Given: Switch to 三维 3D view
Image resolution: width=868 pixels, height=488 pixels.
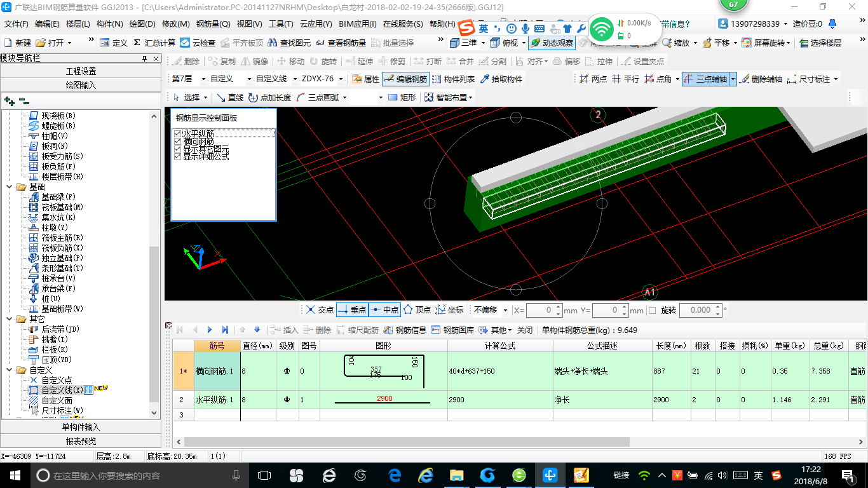Looking at the screenshot, I should 464,43.
